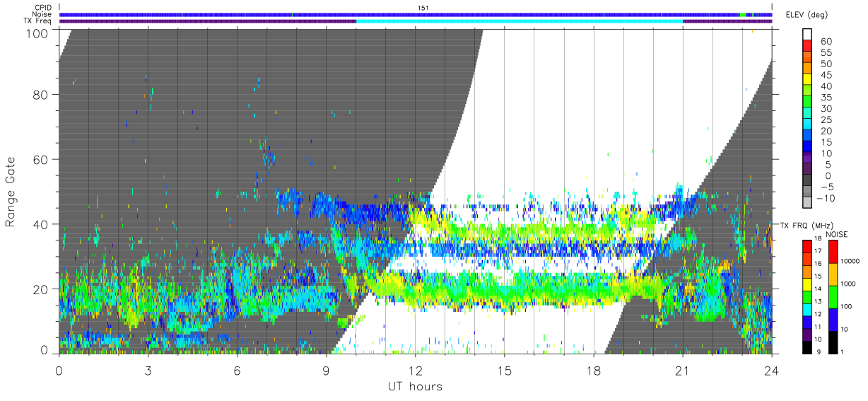Pick the green swatch in NOISE color bar
The image size is (868, 401).
tap(832, 296)
